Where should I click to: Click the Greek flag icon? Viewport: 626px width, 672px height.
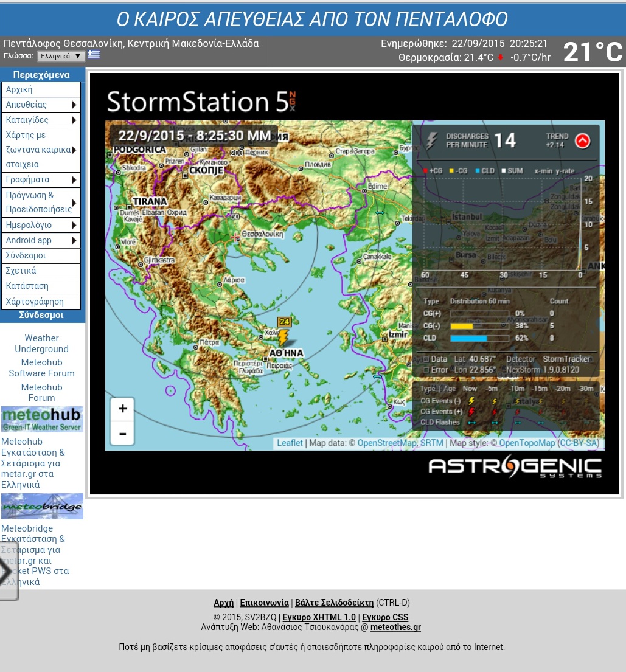94,54
